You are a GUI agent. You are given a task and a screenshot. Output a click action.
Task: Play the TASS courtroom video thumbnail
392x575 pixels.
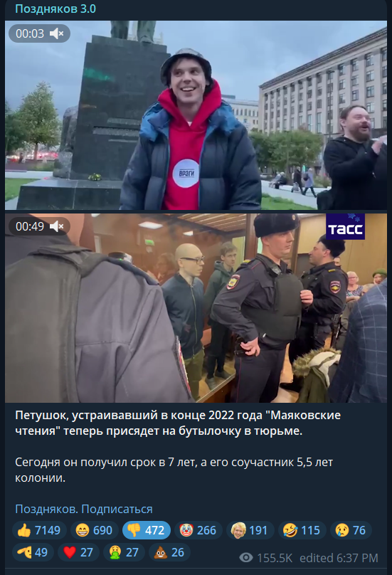[196, 308]
